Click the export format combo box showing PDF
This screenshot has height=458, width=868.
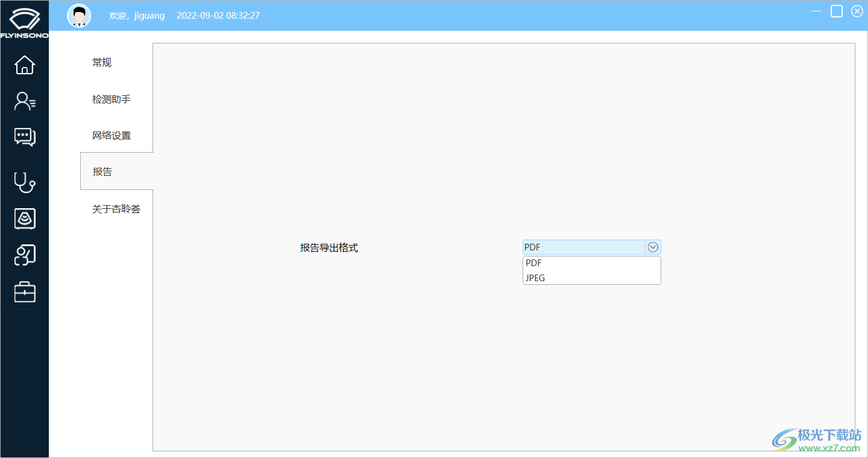click(x=592, y=247)
